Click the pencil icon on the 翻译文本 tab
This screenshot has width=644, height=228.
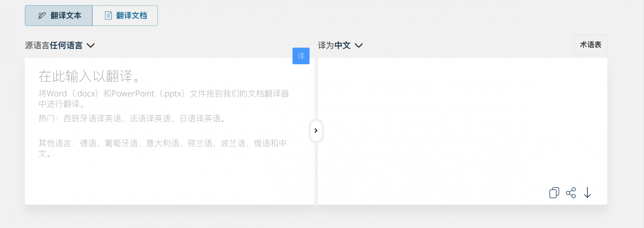click(42, 16)
